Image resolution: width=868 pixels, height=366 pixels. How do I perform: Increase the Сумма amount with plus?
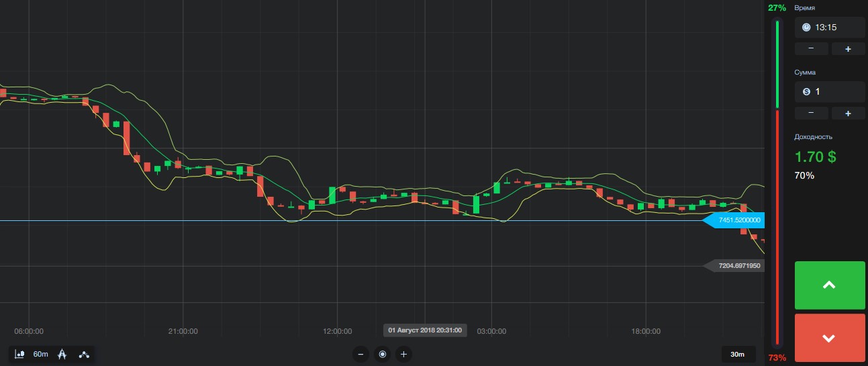coord(848,113)
